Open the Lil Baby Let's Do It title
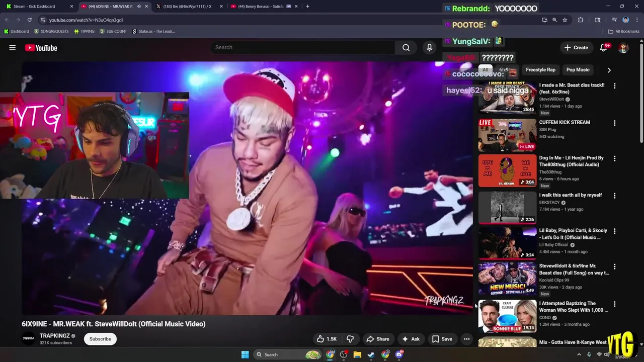644x362 pixels. [573, 234]
